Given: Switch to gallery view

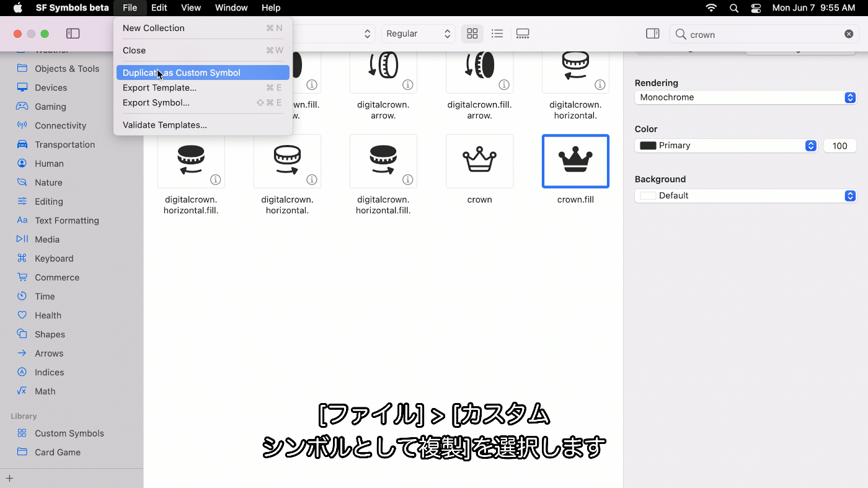Looking at the screenshot, I should pyautogui.click(x=523, y=33).
